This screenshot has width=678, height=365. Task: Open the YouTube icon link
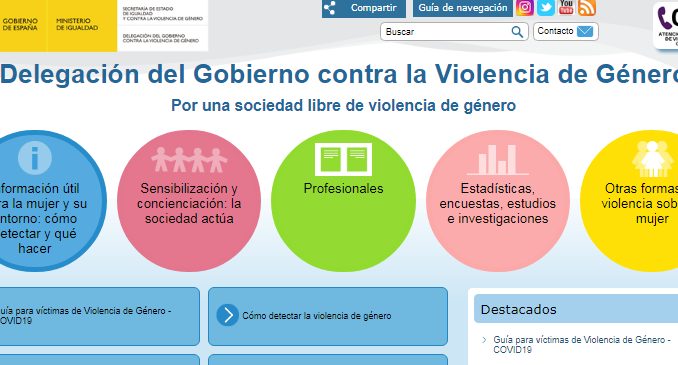click(x=566, y=8)
